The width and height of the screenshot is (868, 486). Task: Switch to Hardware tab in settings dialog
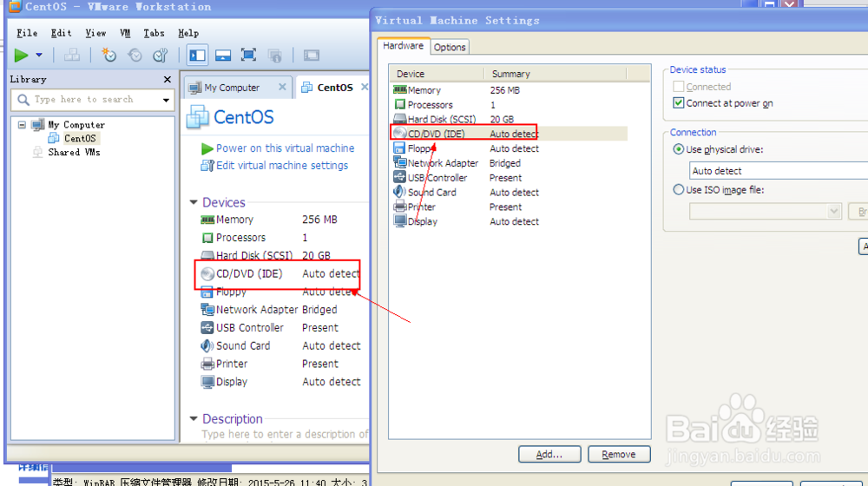403,46
